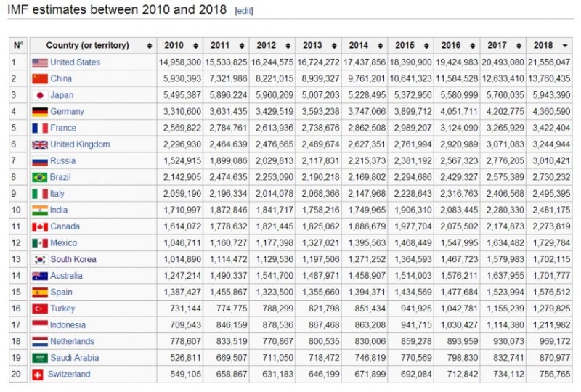Viewport: 581px width, 392px height.
Task: Open the edit link beside the heading
Action: pyautogui.click(x=244, y=11)
